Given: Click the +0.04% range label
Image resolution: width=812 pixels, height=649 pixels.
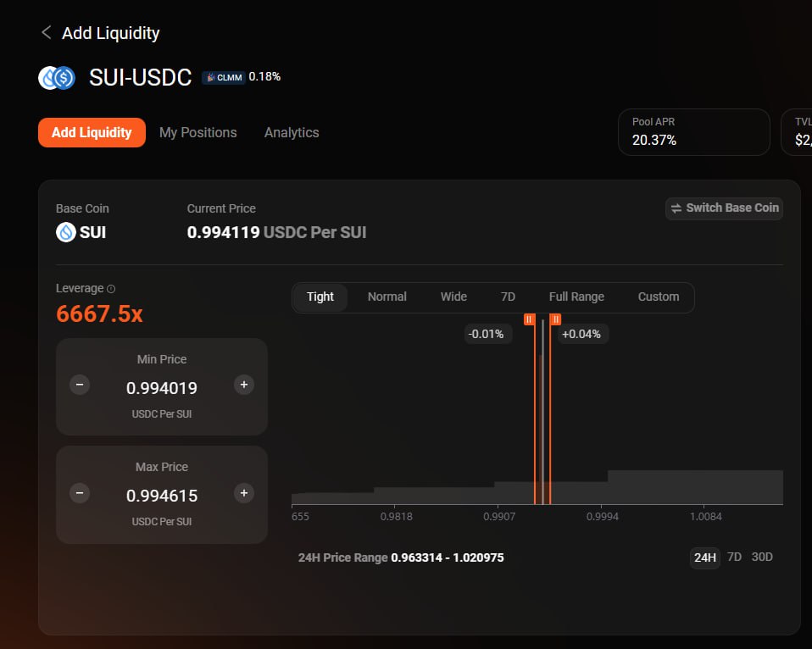Looking at the screenshot, I should tap(581, 334).
